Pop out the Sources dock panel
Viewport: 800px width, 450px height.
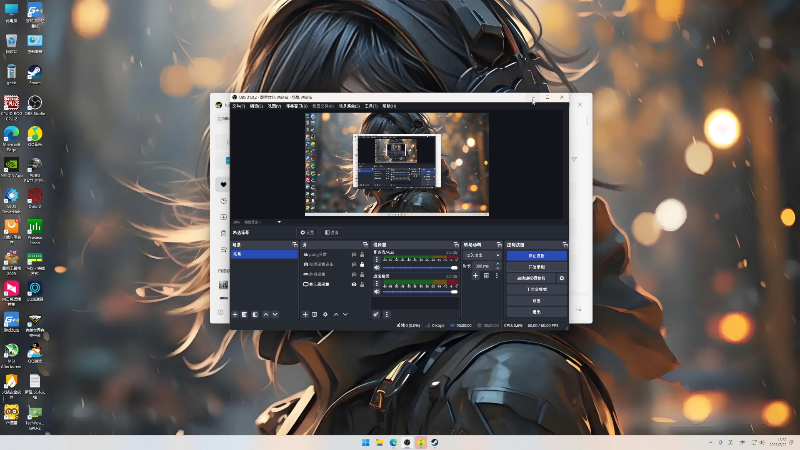(x=365, y=245)
